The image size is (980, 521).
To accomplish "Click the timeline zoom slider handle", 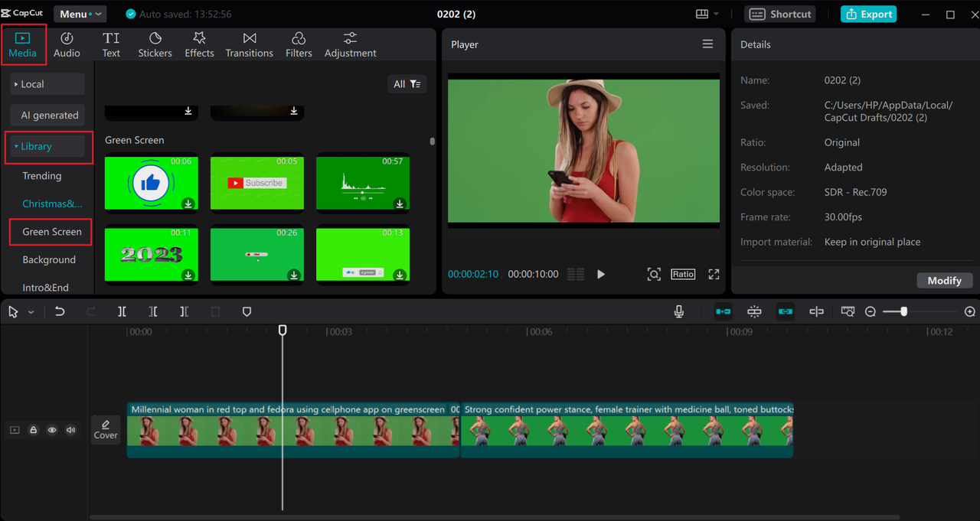I will 904,311.
